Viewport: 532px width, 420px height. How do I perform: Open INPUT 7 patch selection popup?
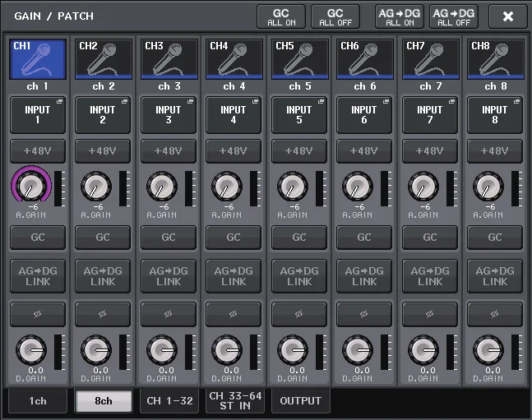click(430, 115)
